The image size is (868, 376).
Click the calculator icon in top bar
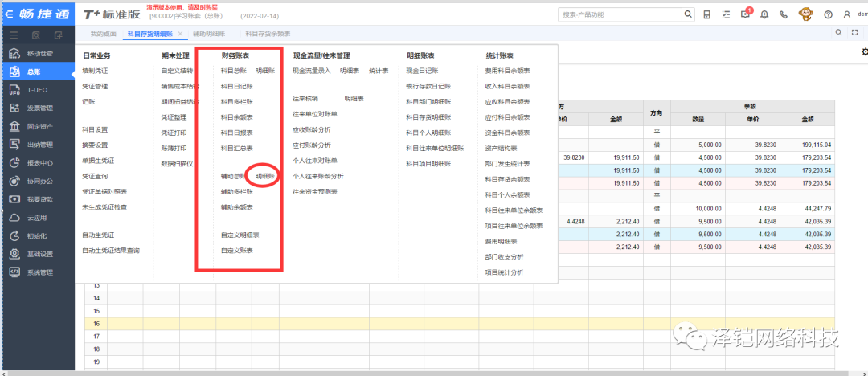point(706,14)
